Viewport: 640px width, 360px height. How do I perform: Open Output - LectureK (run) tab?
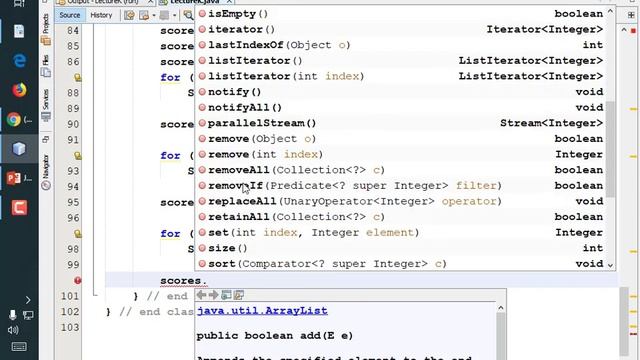pyautogui.click(x=102, y=2)
